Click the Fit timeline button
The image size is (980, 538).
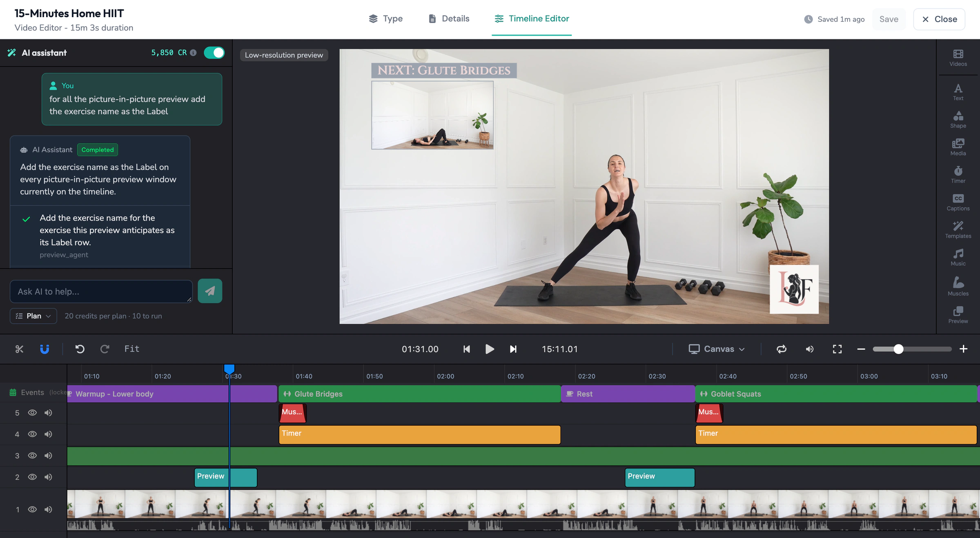pyautogui.click(x=132, y=349)
